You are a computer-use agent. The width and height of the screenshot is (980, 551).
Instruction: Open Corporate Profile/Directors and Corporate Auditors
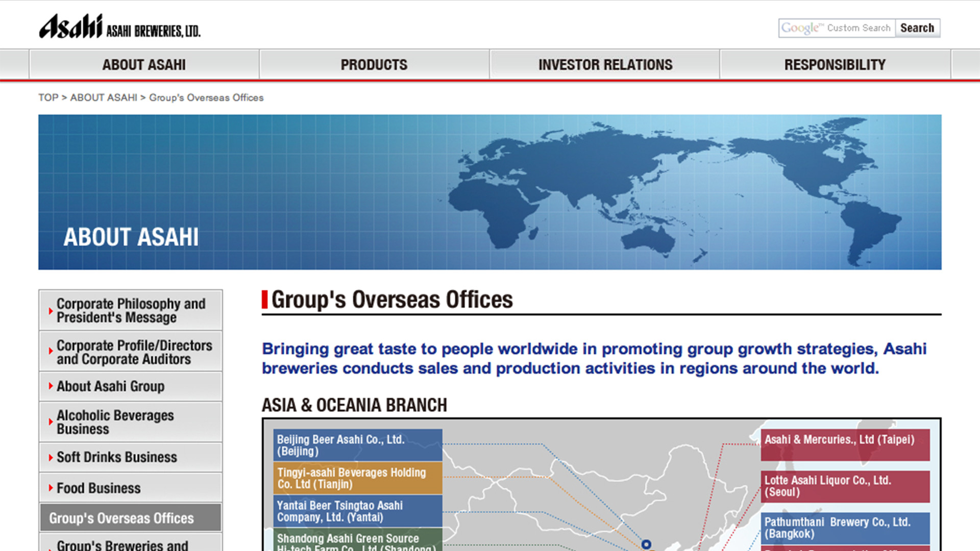pos(131,352)
